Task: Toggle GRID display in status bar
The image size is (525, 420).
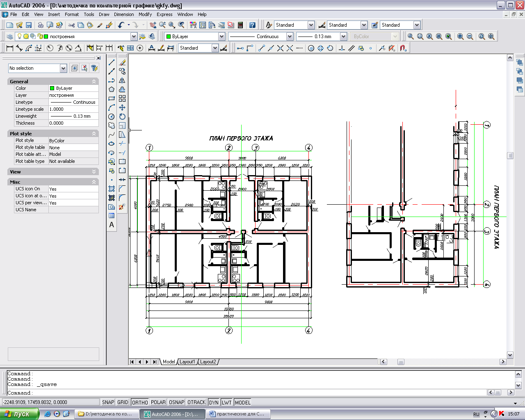Action: [123, 402]
